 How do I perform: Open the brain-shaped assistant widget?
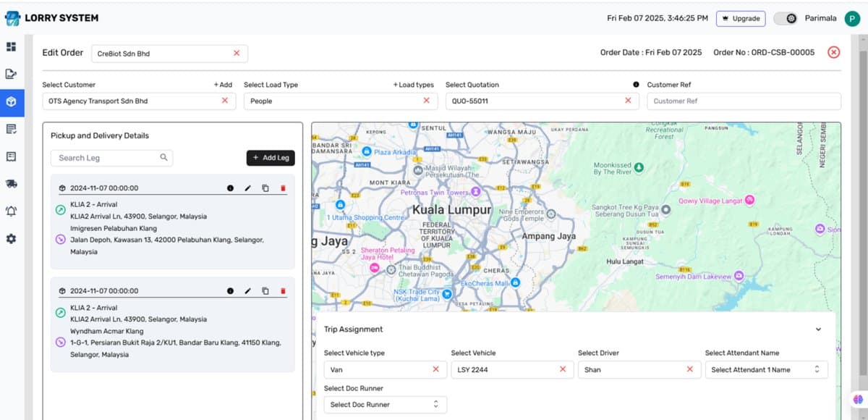pyautogui.click(x=858, y=399)
